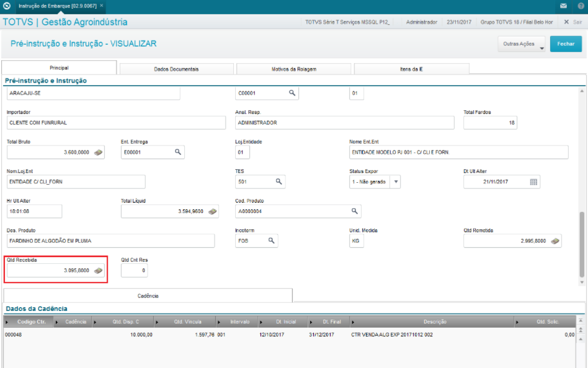Open the Motivos da Rolagem tab
Viewport: 588px width, 368px height.
[293, 69]
